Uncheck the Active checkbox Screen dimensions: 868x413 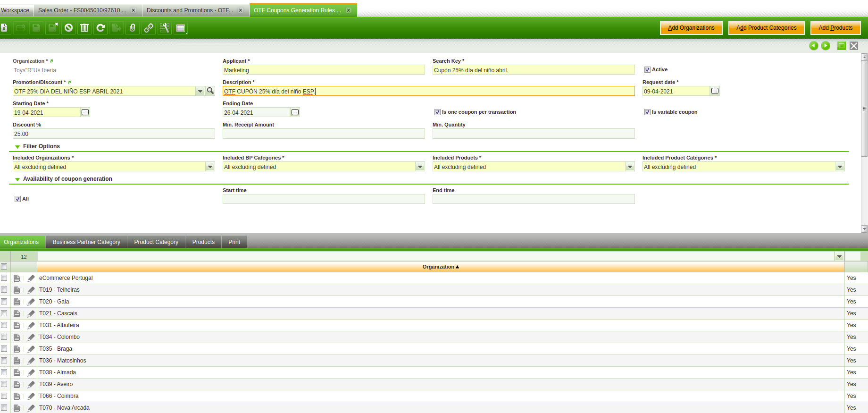click(647, 70)
